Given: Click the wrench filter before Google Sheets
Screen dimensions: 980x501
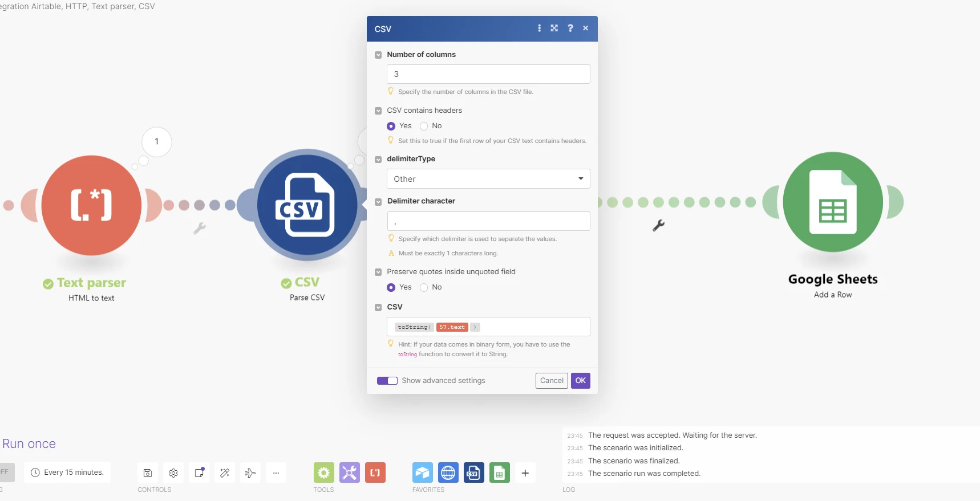Looking at the screenshot, I should point(658,226).
